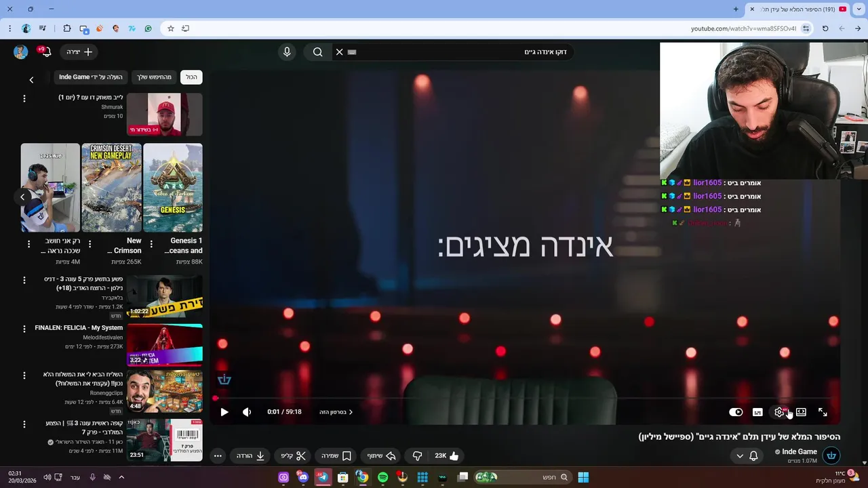
Task: Click the YouTube search magnifier button
Action: tap(317, 52)
